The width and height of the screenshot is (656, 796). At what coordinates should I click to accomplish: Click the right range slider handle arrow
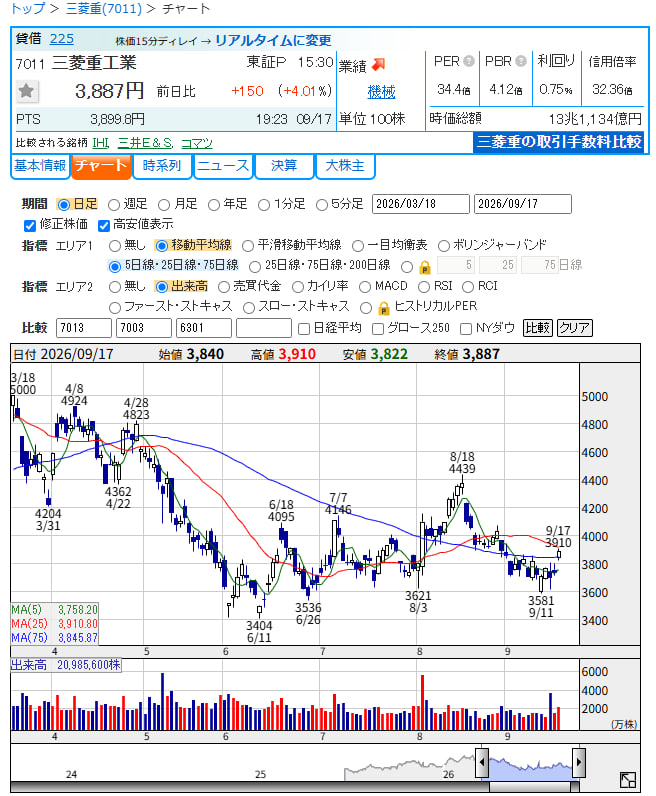coord(579,762)
